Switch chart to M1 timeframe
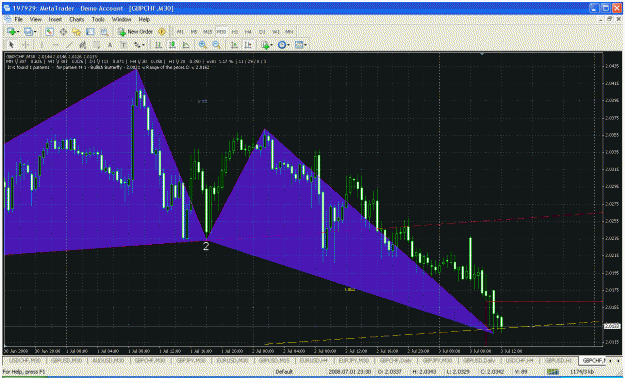 coord(180,32)
